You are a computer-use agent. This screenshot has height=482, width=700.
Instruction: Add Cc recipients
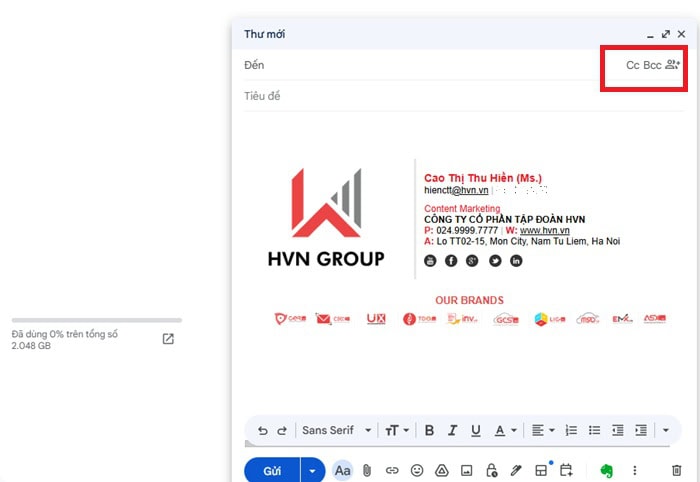pyautogui.click(x=633, y=65)
